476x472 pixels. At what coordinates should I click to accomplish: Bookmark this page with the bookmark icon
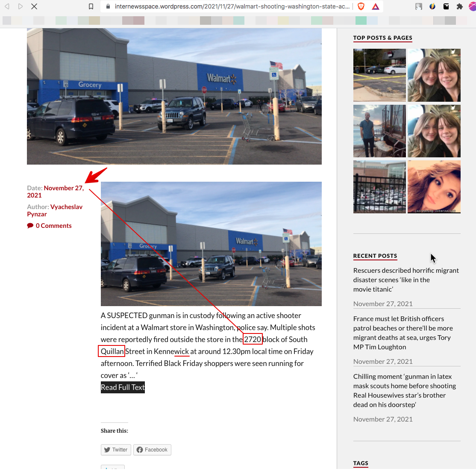tap(91, 6)
